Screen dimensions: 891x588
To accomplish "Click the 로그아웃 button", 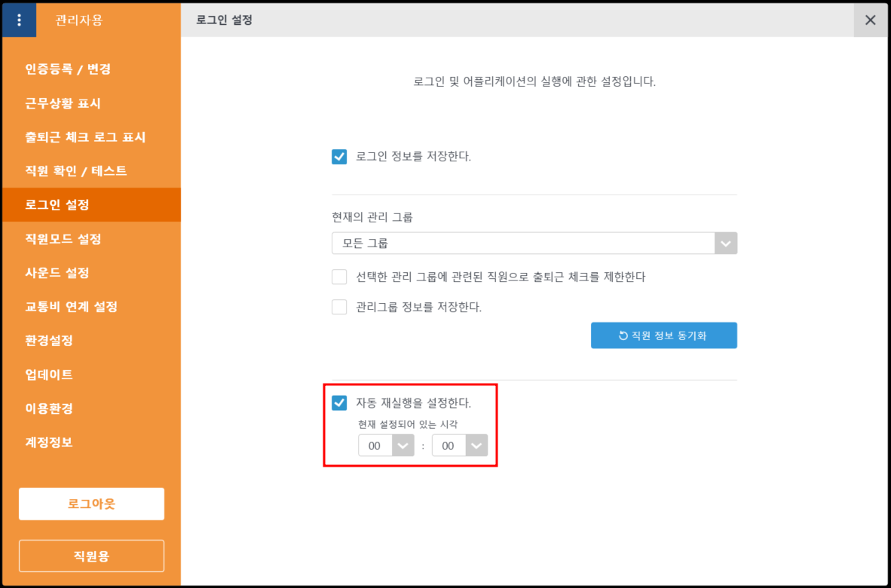I will pyautogui.click(x=91, y=504).
